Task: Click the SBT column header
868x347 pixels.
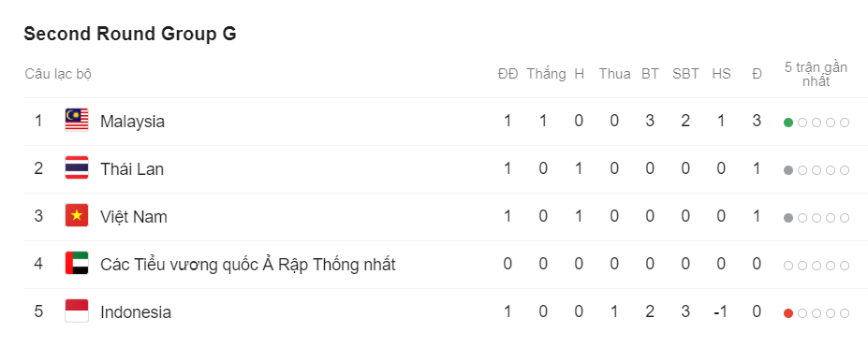Action: click(685, 74)
